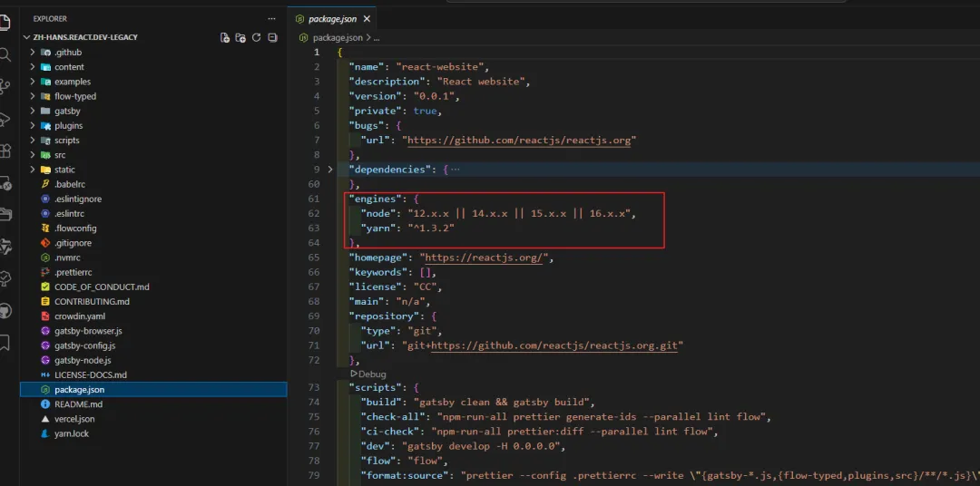Open the .flowconfig file

(153, 228)
